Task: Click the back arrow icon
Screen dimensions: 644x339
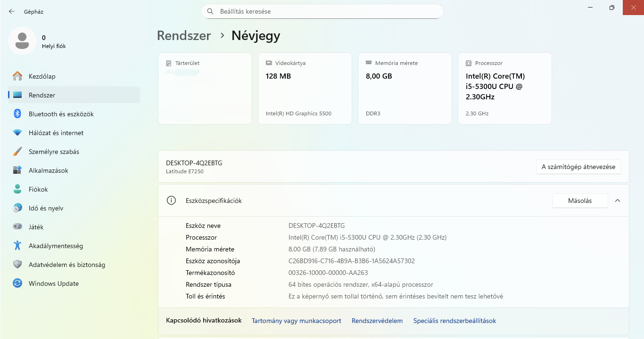Action: pos(12,11)
